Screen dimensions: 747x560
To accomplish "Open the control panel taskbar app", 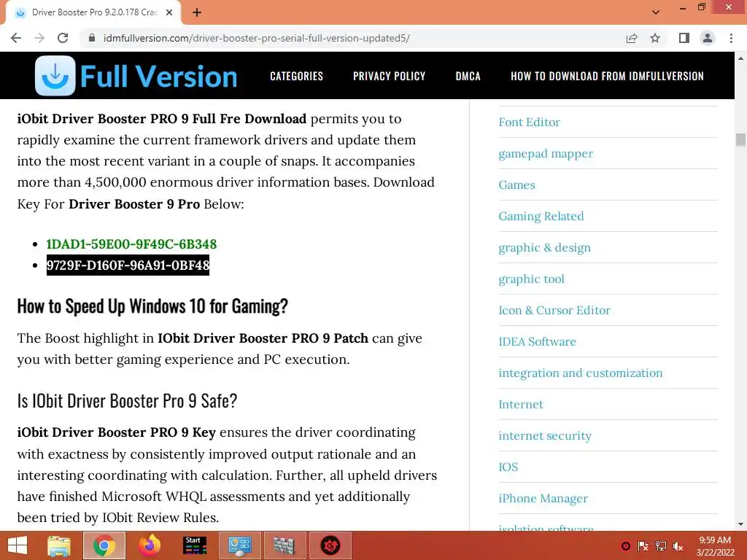I will click(239, 545).
